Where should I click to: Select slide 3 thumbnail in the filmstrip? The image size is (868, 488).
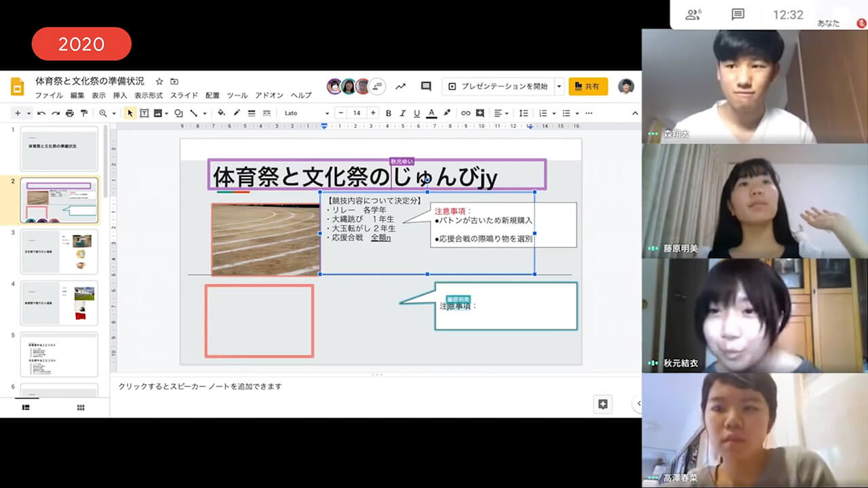59,251
